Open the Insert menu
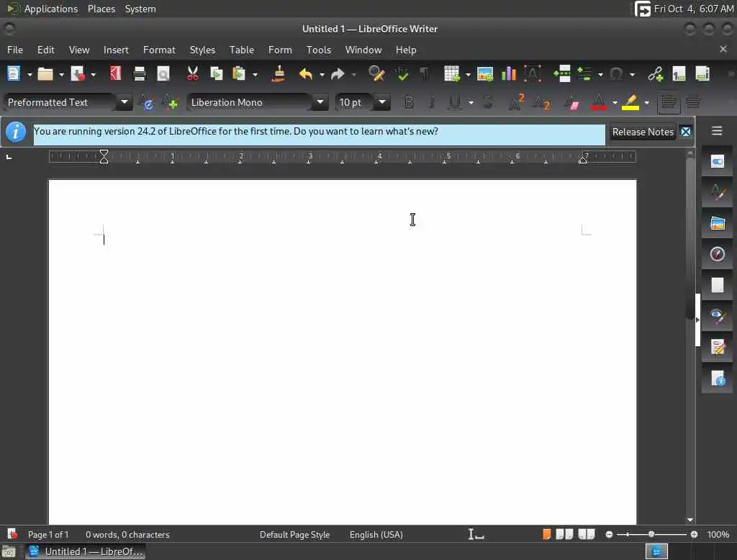 [116, 50]
